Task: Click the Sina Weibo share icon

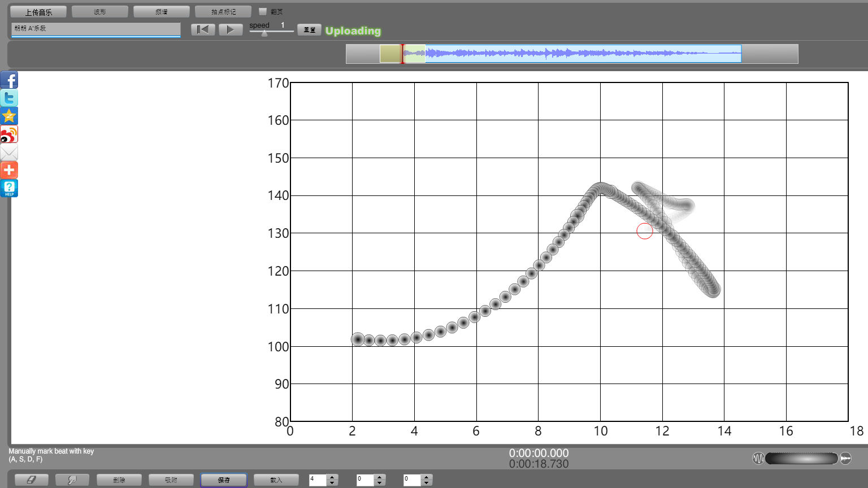Action: click(9, 134)
